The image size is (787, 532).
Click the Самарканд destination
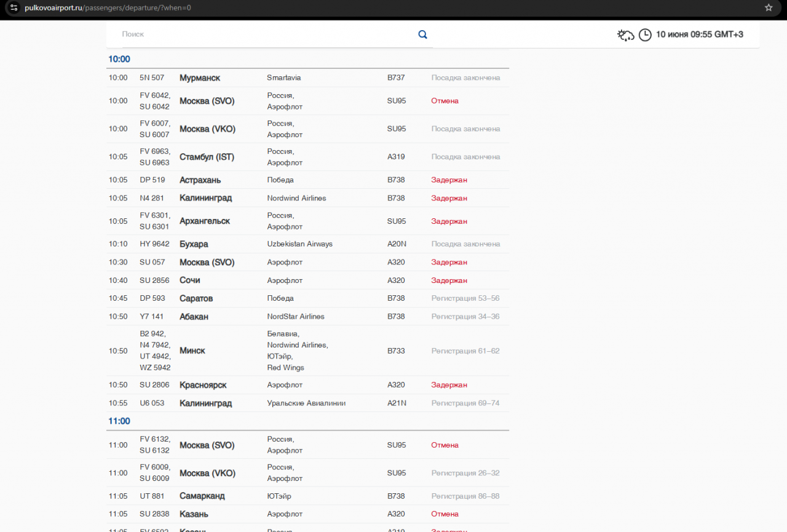tap(202, 496)
